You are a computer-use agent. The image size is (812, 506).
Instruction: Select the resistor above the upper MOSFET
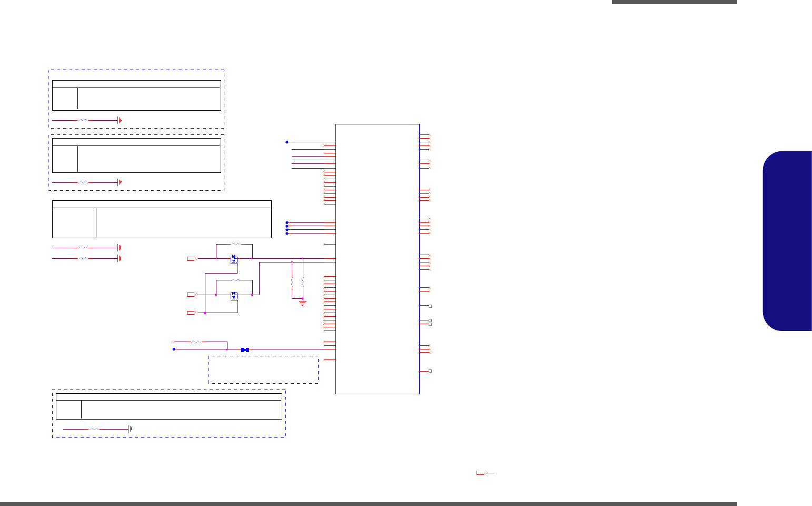[x=236, y=244]
